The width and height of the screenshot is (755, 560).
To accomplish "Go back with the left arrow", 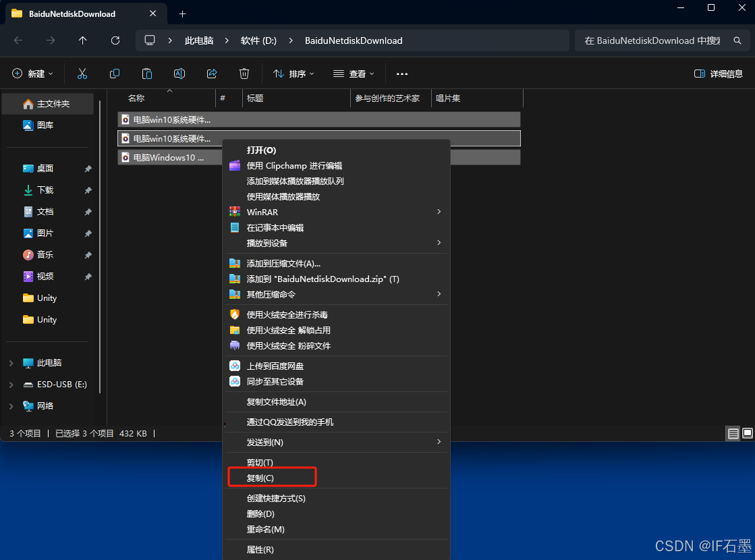I will pos(18,40).
